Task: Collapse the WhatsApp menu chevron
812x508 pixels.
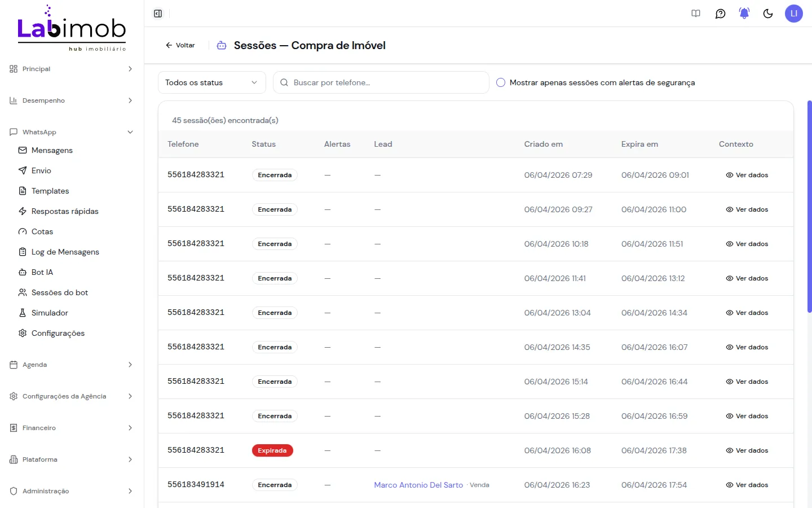Action: (x=130, y=132)
